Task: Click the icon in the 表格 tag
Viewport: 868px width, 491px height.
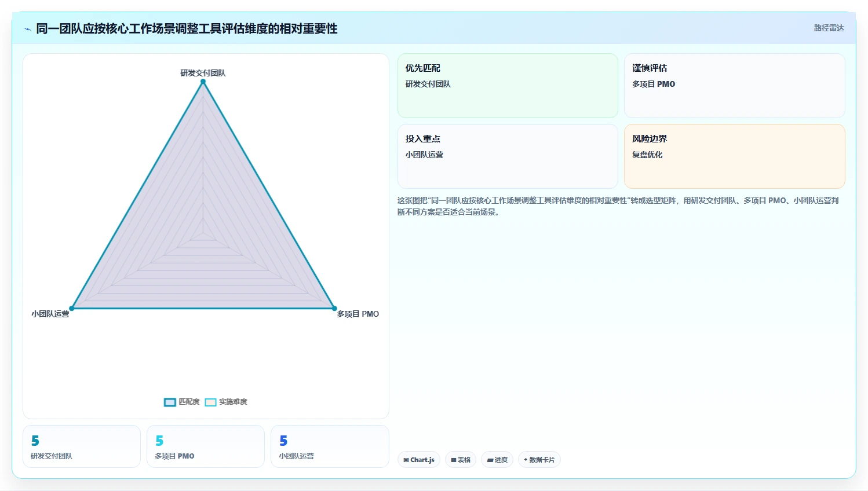Action: pos(454,460)
